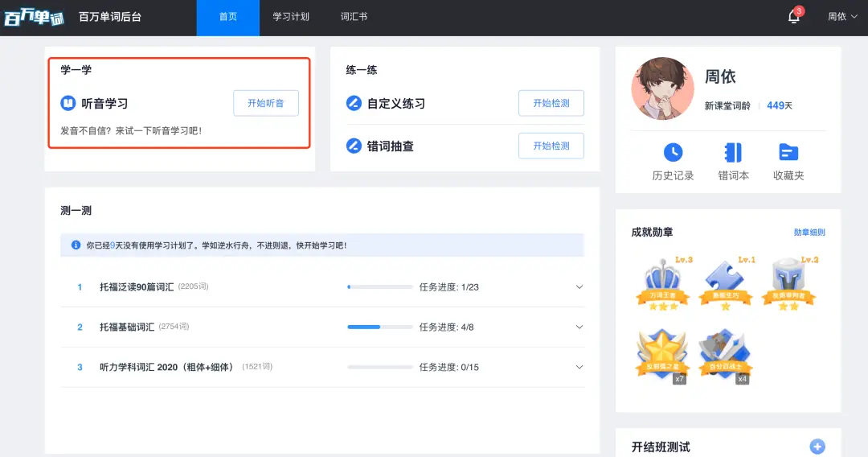The width and height of the screenshot is (868, 457).
Task: Click the (2754词) word count
Action: point(174,327)
